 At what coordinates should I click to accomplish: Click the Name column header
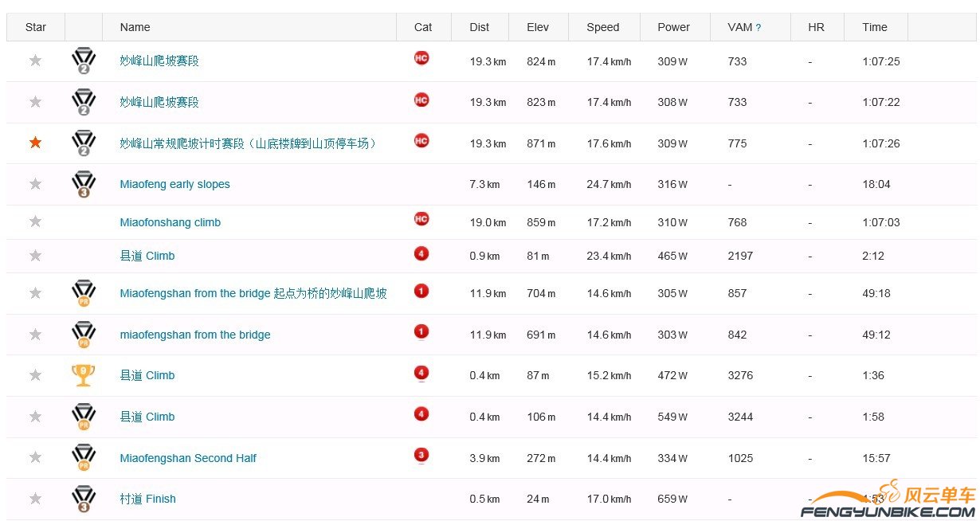pyautogui.click(x=135, y=26)
